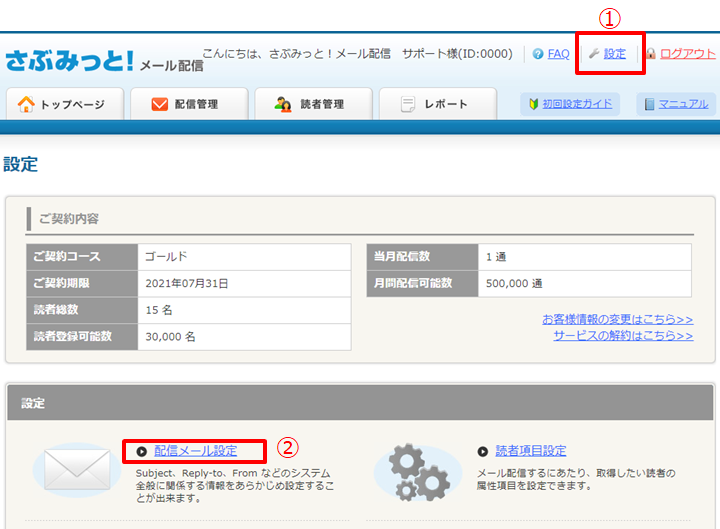Click the ご契約期限 label cell
Viewport: 720px width, 529px height.
coord(82,283)
